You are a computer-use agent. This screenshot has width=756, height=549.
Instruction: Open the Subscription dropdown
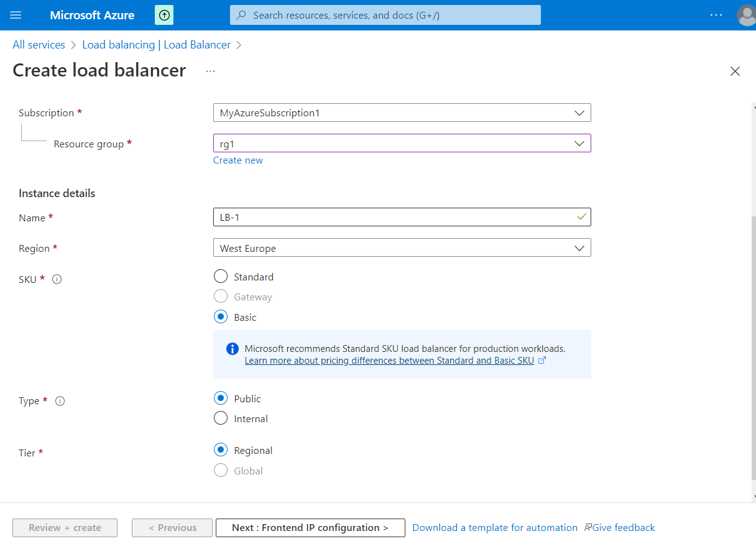click(x=402, y=113)
